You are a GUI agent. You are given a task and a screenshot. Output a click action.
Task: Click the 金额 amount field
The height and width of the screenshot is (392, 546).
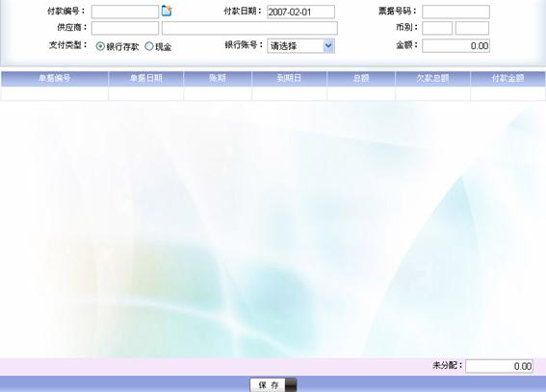(x=455, y=45)
